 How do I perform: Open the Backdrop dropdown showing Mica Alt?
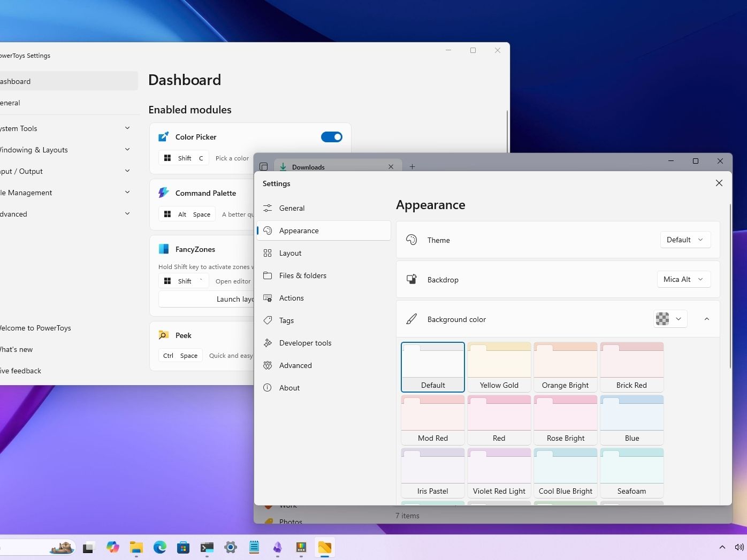click(683, 279)
